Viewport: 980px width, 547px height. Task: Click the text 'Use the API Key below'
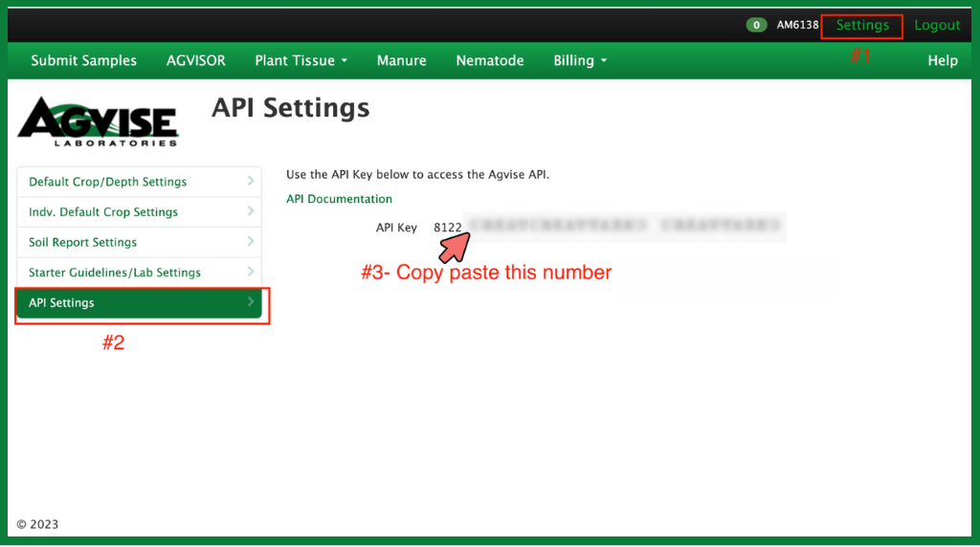(347, 175)
